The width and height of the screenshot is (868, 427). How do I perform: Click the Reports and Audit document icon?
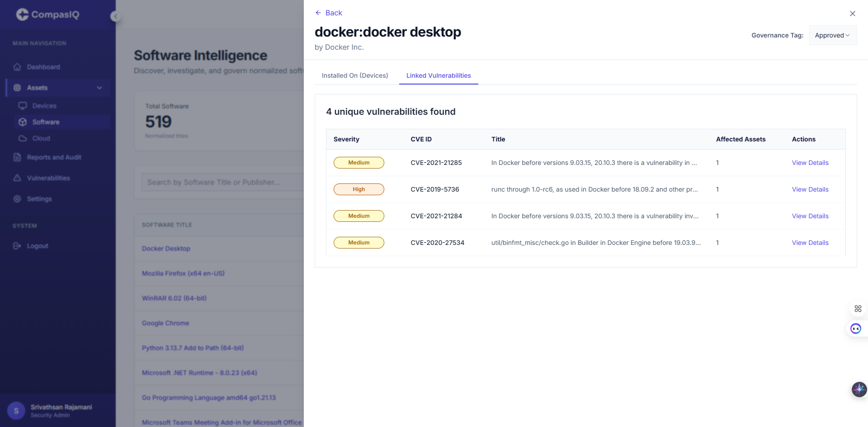pos(17,157)
